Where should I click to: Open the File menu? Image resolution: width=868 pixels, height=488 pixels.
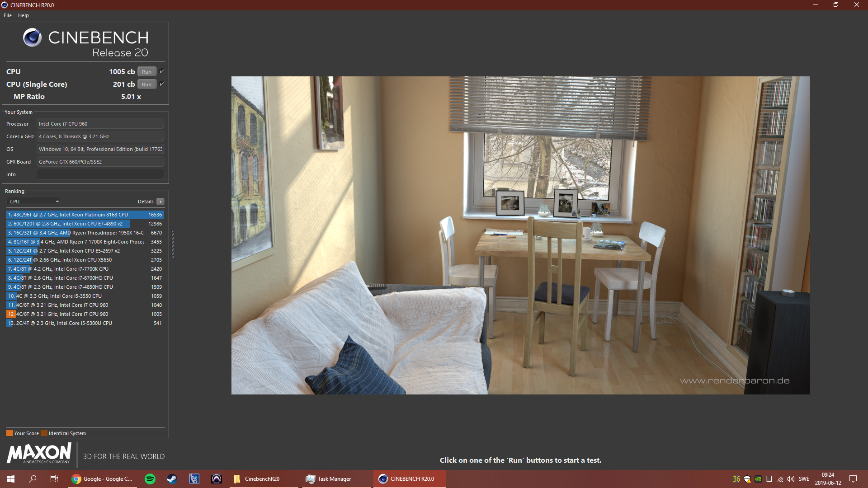pos(8,15)
